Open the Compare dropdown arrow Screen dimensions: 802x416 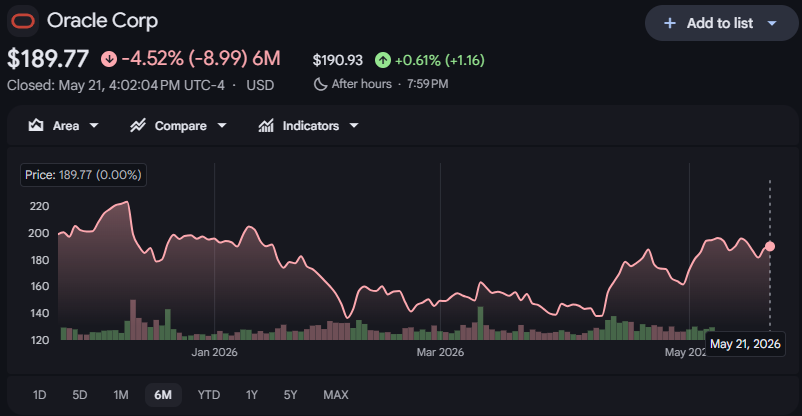coord(222,125)
